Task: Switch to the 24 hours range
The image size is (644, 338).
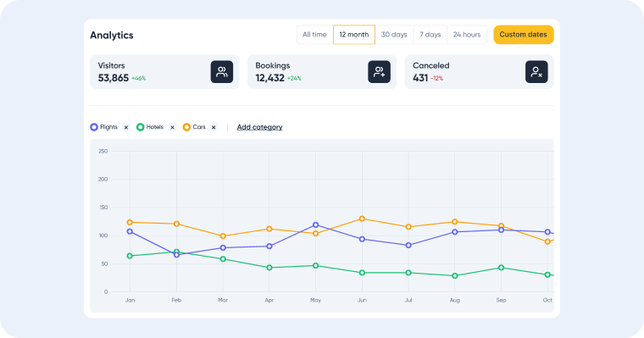Action: (x=467, y=35)
